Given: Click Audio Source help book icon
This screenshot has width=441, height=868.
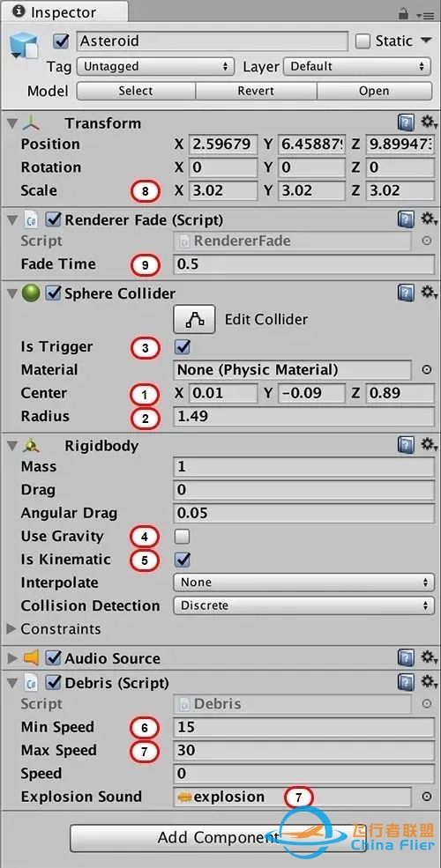Looking at the screenshot, I should 406,658.
